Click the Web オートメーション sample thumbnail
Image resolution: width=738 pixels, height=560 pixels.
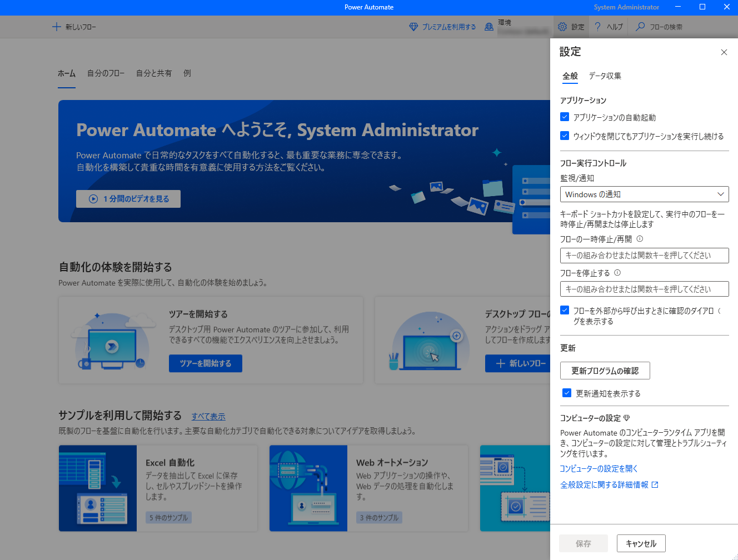pyautogui.click(x=308, y=488)
